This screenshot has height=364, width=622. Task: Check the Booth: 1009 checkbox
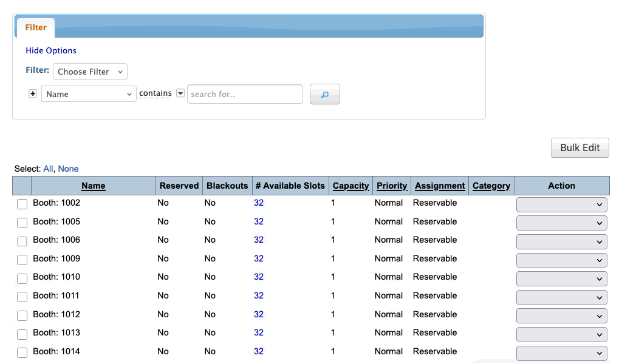point(22,260)
